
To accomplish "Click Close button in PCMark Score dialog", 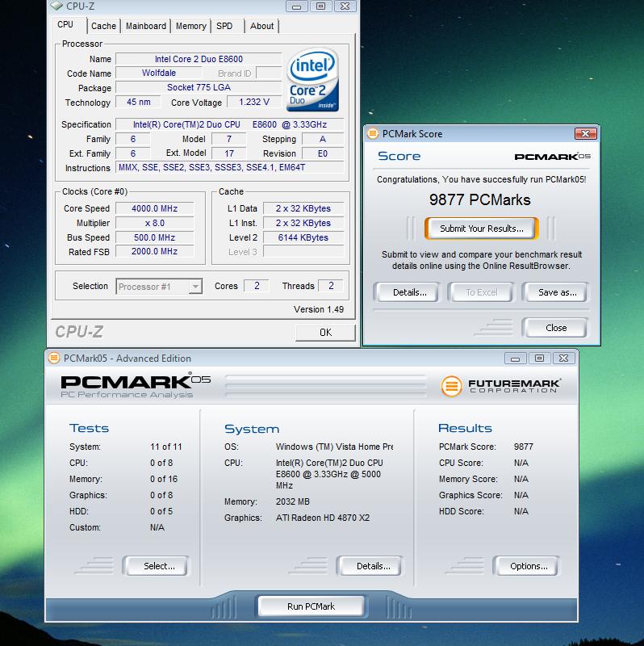I will (554, 328).
